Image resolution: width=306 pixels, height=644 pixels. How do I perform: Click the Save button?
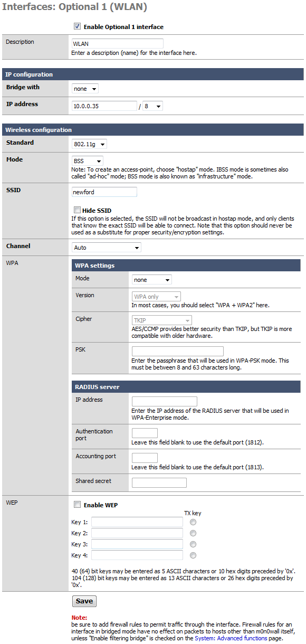pyautogui.click(x=84, y=601)
